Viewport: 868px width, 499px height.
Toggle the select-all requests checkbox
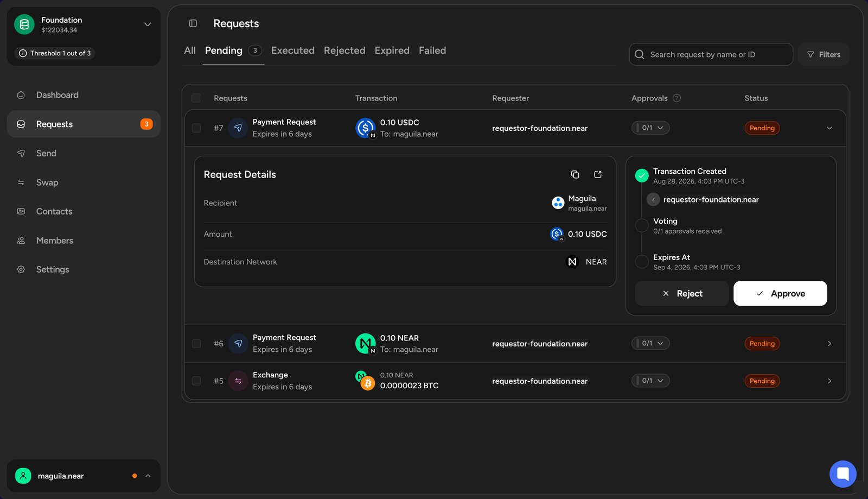pyautogui.click(x=196, y=98)
